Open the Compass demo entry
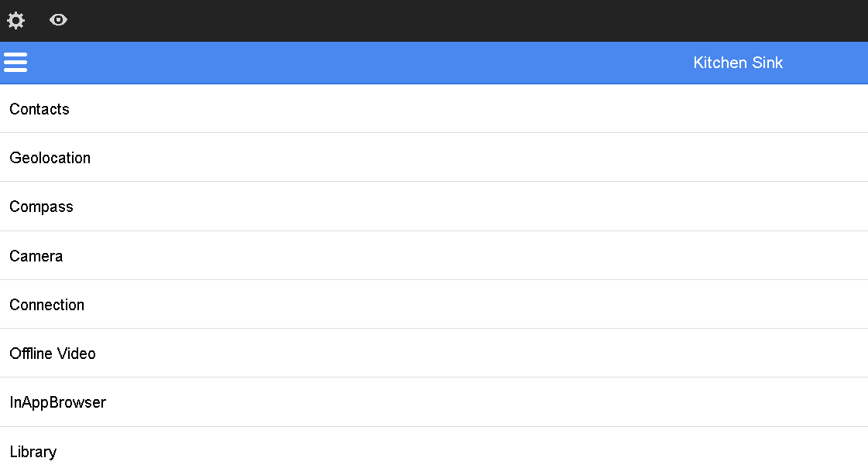868x468 pixels. 434,207
